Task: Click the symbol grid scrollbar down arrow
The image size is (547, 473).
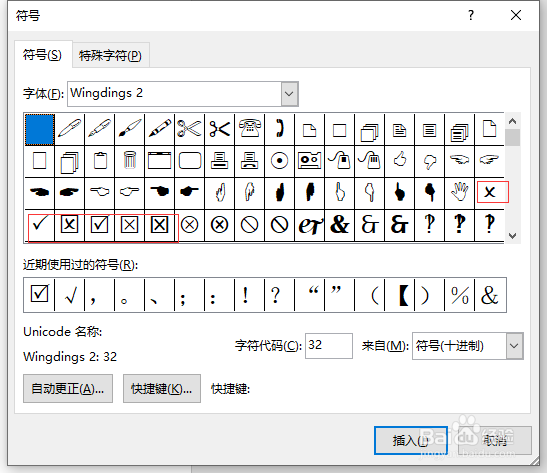Action: pos(512,236)
